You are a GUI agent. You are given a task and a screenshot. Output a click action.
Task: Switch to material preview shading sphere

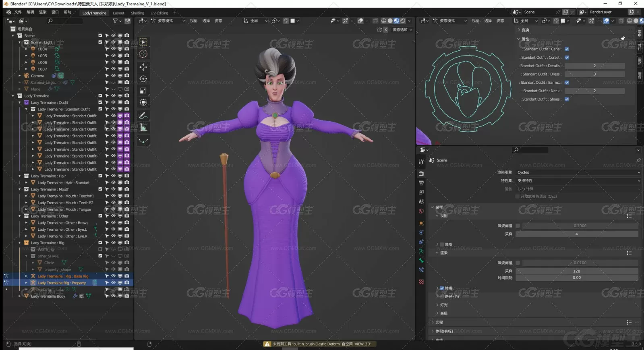[396, 21]
